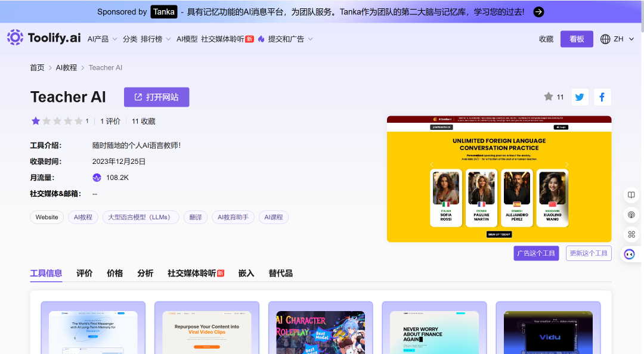Click the 11 收藏 text

pos(143,121)
